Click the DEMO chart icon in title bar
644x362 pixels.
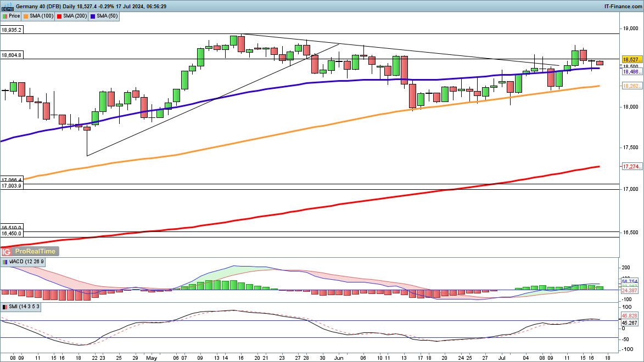[7, 6]
